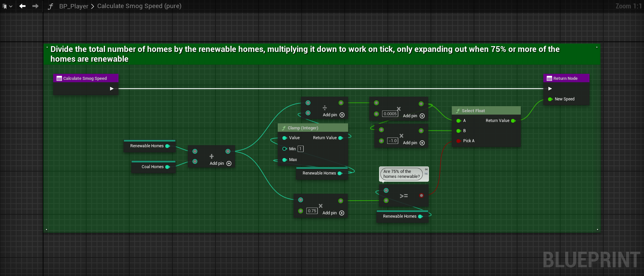Select the Select Float node header
The width and height of the screenshot is (644, 276).
coord(486,111)
